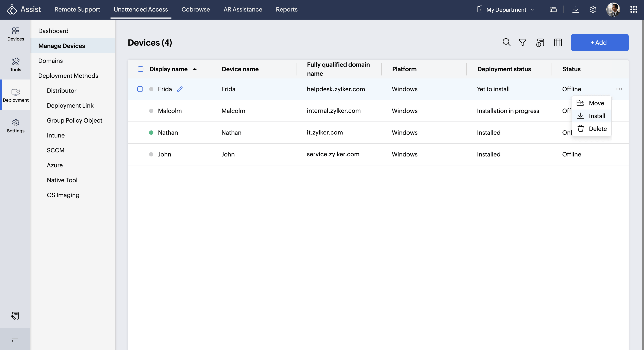The image size is (644, 350).
Task: Click the + Add button
Action: (x=599, y=43)
